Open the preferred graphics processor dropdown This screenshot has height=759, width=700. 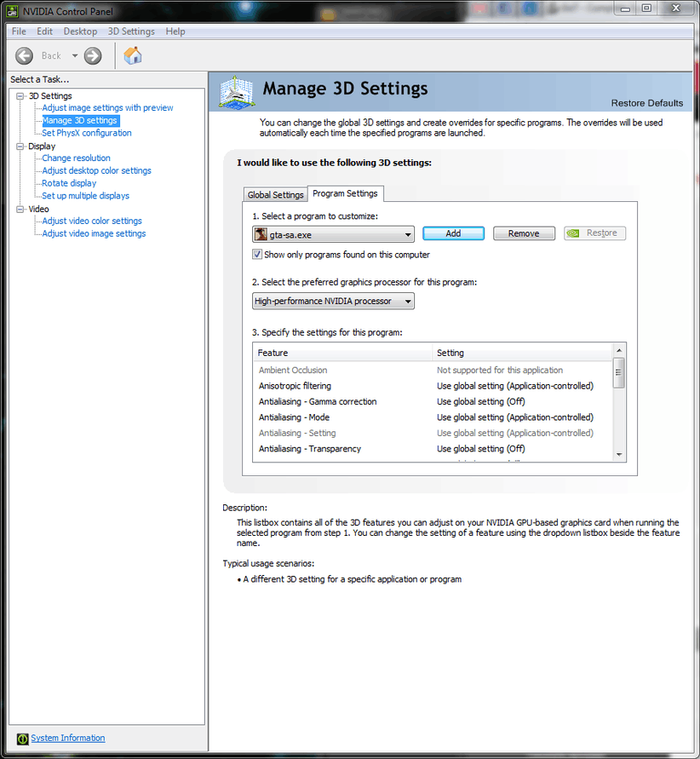(x=333, y=301)
